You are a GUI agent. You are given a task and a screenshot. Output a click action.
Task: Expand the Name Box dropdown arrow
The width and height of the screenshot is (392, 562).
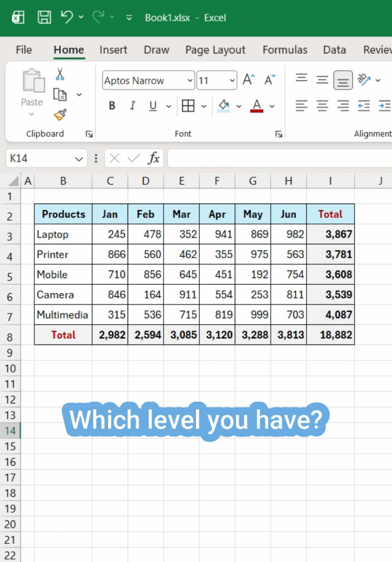click(x=79, y=159)
